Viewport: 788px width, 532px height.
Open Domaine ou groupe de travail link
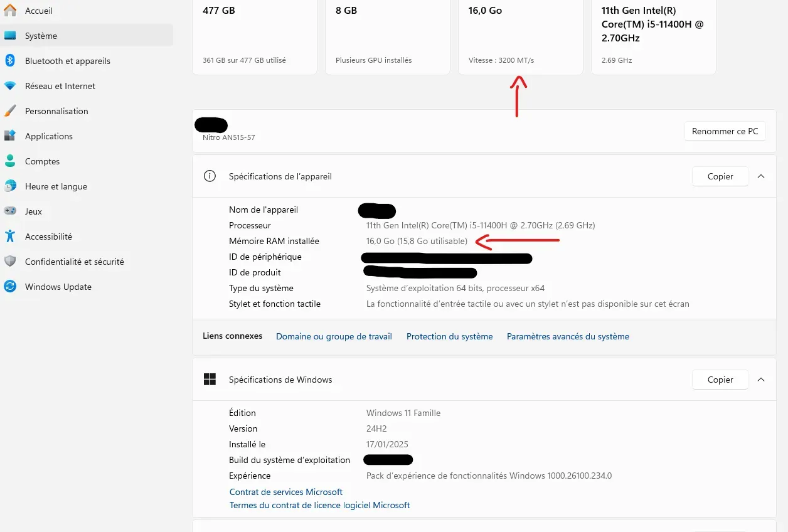334,336
